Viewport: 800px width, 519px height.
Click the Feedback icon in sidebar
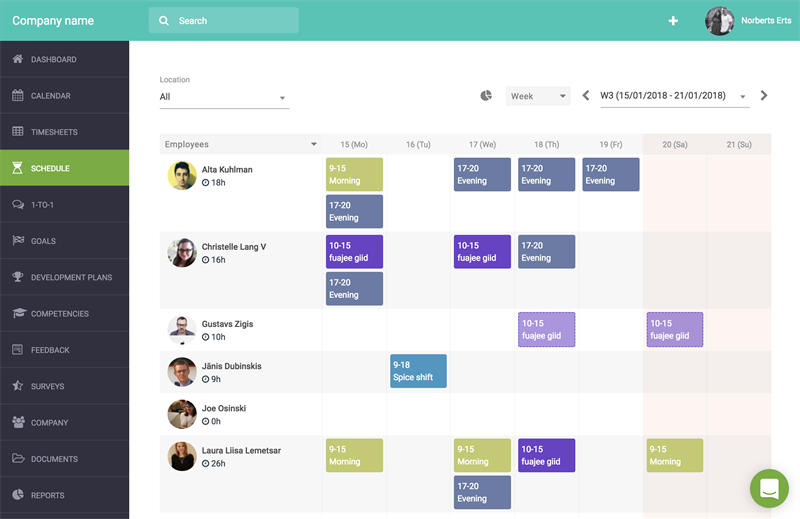(18, 349)
